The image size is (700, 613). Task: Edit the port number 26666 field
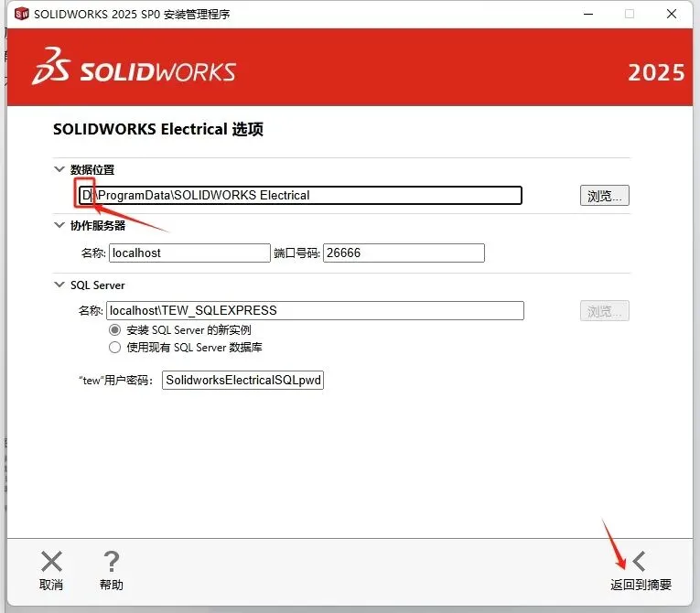pyautogui.click(x=404, y=253)
